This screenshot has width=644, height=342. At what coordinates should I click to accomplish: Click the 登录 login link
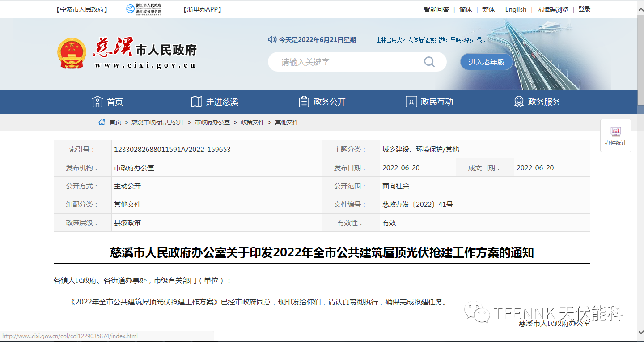pos(584,9)
